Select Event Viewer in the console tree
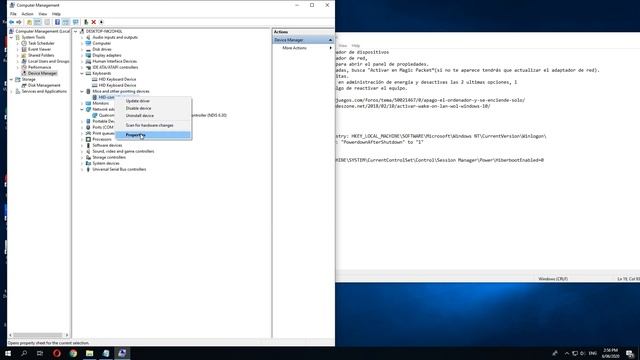 (39, 49)
